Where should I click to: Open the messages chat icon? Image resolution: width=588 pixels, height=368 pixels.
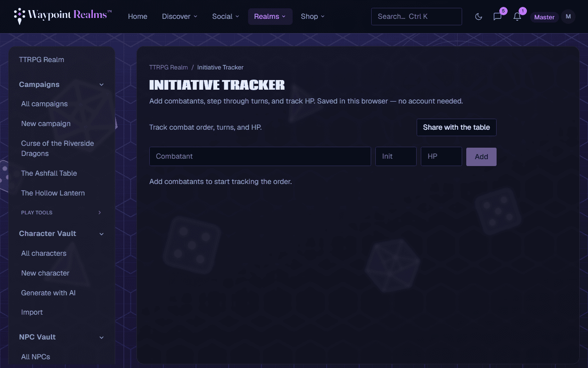498,17
